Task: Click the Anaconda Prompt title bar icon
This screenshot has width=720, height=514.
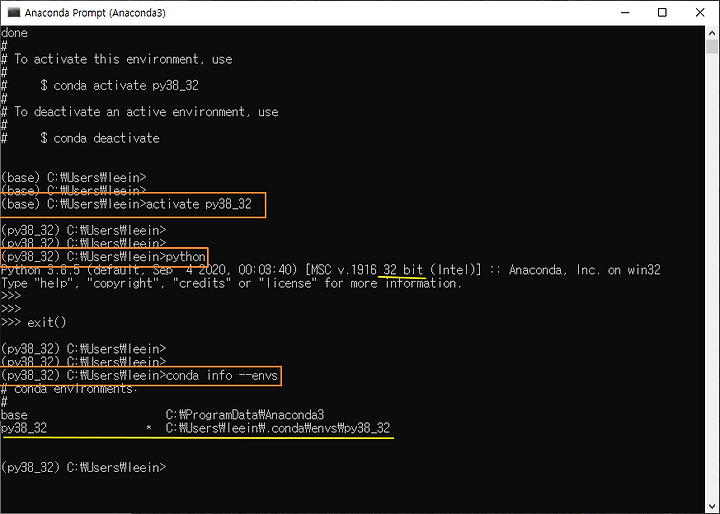Action: pyautogui.click(x=14, y=12)
